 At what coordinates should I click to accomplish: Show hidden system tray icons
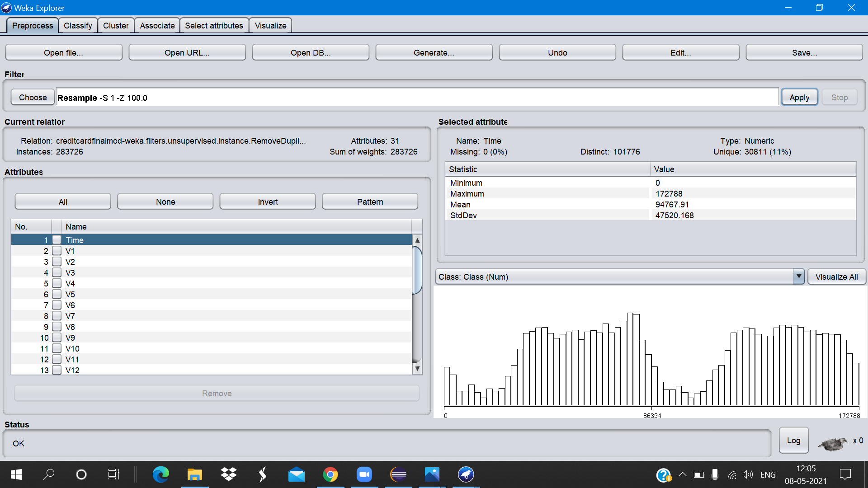click(x=683, y=474)
